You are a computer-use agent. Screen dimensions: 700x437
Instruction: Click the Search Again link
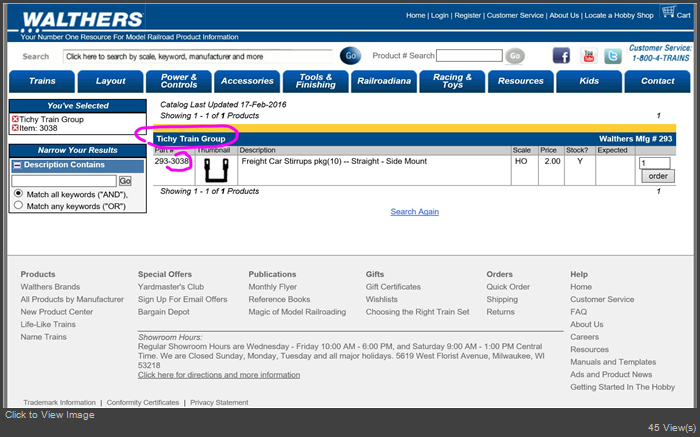414,212
